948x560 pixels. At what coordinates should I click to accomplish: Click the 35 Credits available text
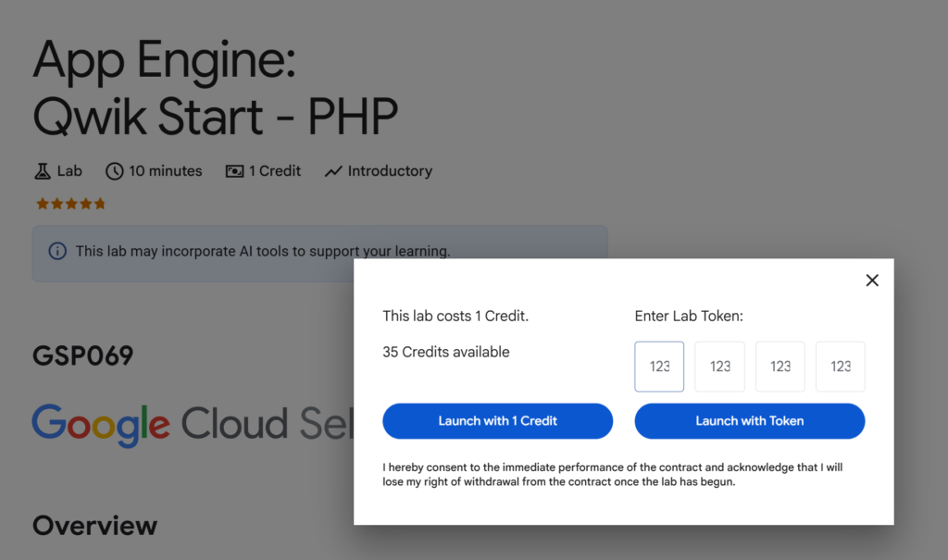(x=446, y=352)
